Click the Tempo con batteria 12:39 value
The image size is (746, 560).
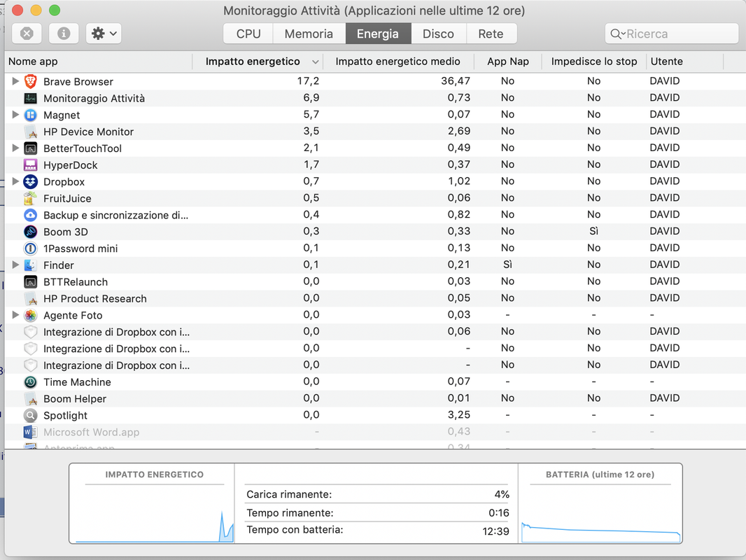[x=495, y=531]
